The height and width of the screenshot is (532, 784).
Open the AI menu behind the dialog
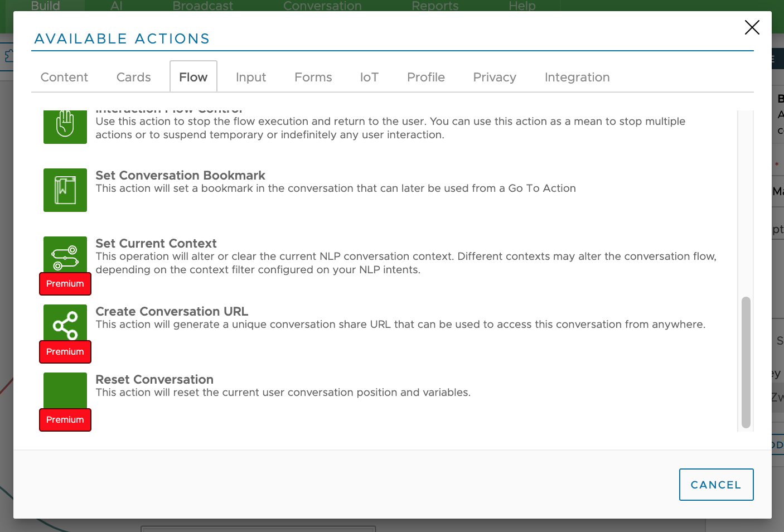coord(117,6)
